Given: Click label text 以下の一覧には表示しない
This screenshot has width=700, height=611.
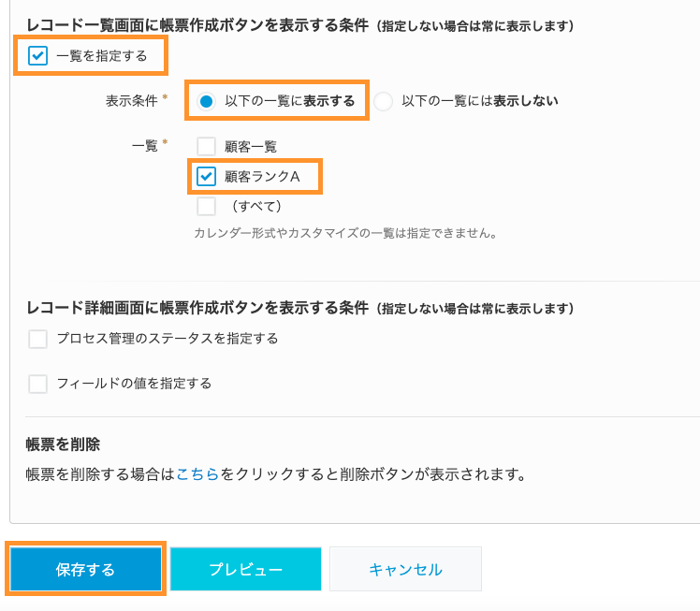Looking at the screenshot, I should pyautogui.click(x=480, y=101).
